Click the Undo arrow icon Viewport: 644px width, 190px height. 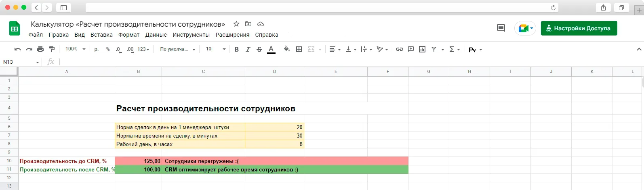[17, 49]
